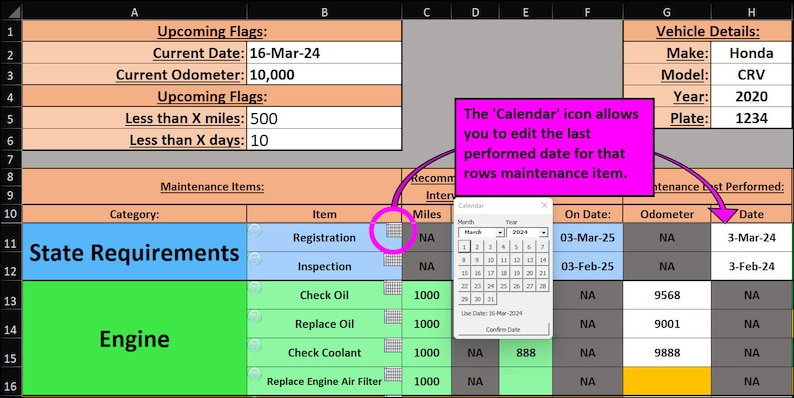Viewport: 794px width, 398px height.
Task: Click the State Requirements category cell
Action: coord(134,252)
